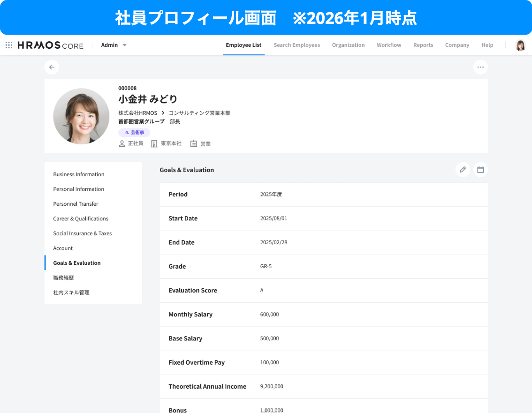Select Social Insurance & Taxes
The width and height of the screenshot is (532, 413).
tap(83, 233)
